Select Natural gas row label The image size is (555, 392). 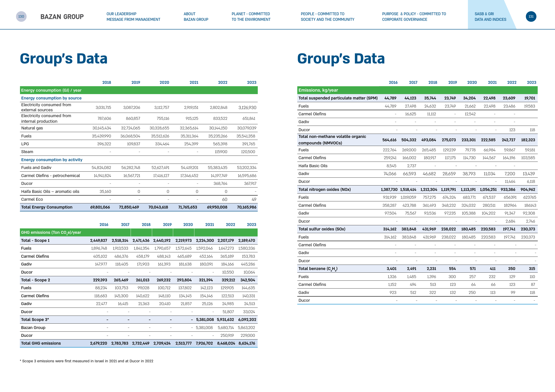point(32,128)
